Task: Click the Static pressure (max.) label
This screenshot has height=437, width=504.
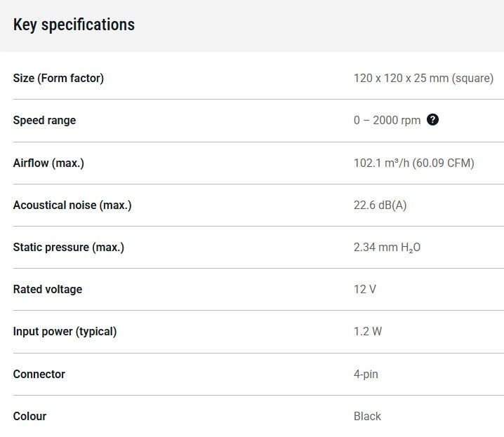Action: 68,247
